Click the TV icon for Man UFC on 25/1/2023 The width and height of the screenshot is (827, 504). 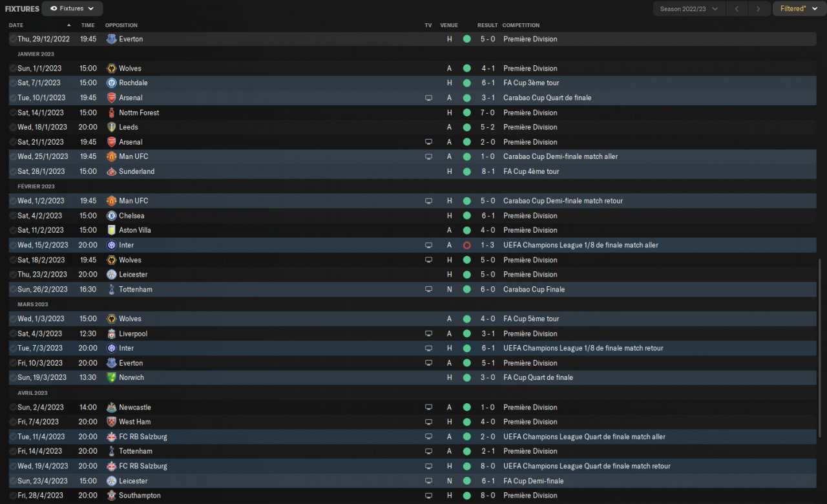428,156
